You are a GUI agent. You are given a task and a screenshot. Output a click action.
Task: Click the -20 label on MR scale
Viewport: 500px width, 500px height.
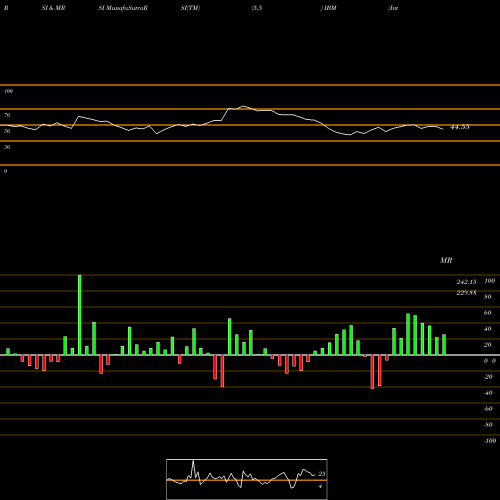coord(488,377)
